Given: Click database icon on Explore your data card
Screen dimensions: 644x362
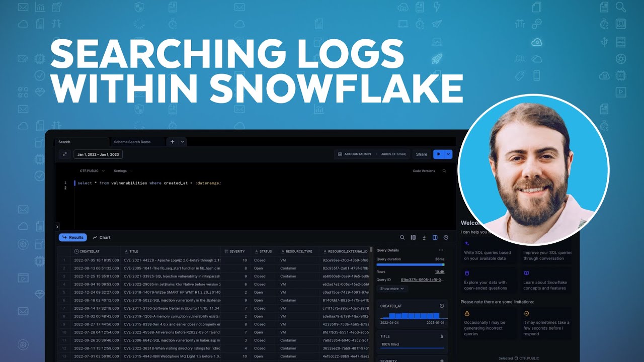Looking at the screenshot, I should pos(467,273).
